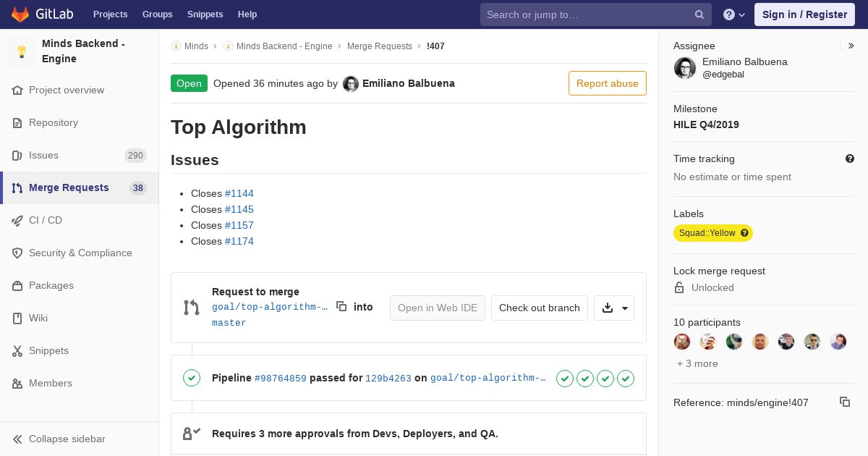
Task: Select Merge Requests in sidebar
Action: pos(80,187)
